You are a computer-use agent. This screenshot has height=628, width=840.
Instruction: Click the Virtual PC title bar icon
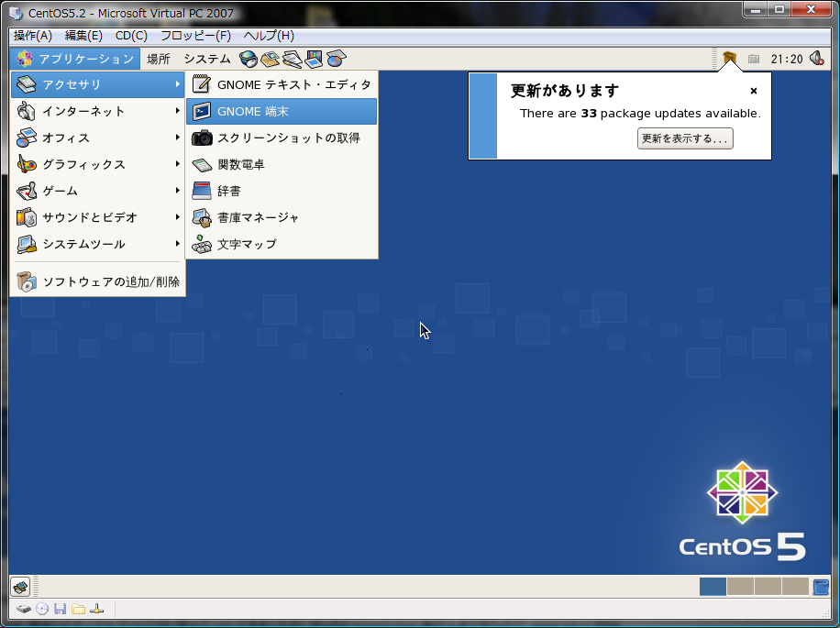[17, 13]
